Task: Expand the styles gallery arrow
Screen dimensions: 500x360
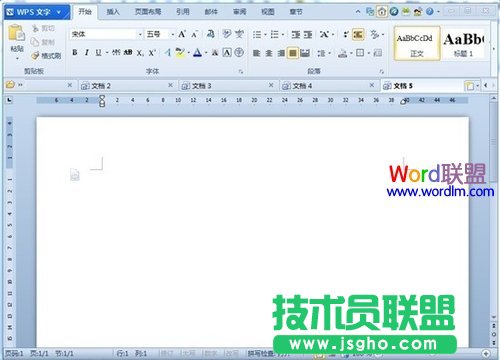Action: 494,49
